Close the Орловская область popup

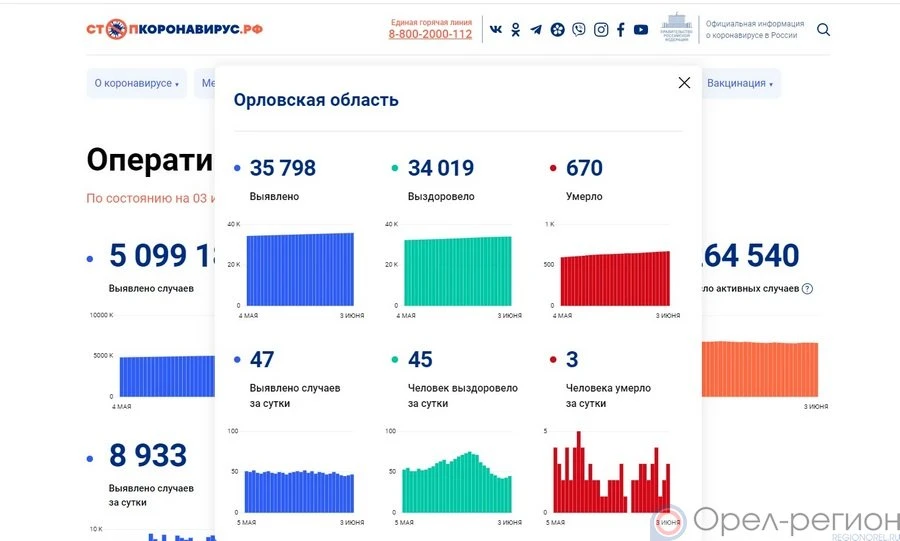(x=684, y=83)
